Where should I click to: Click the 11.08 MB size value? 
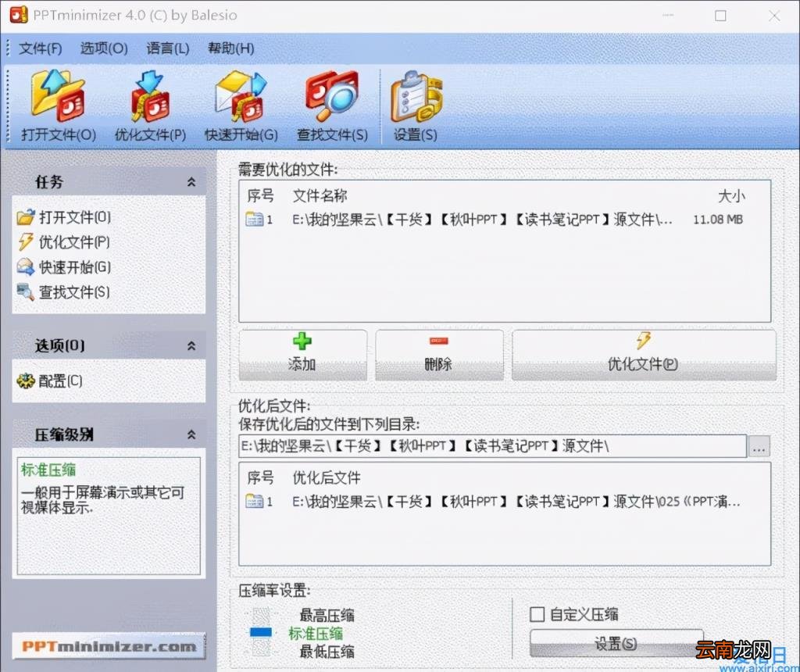718,220
